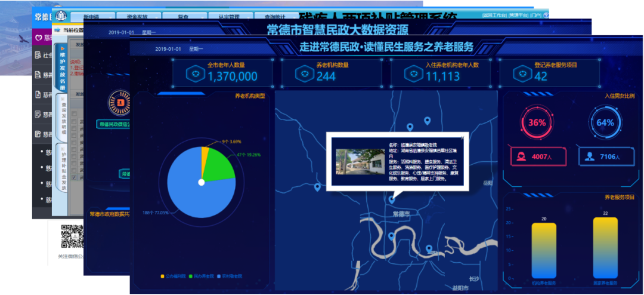Close the nursing home info popup on map

(463, 138)
